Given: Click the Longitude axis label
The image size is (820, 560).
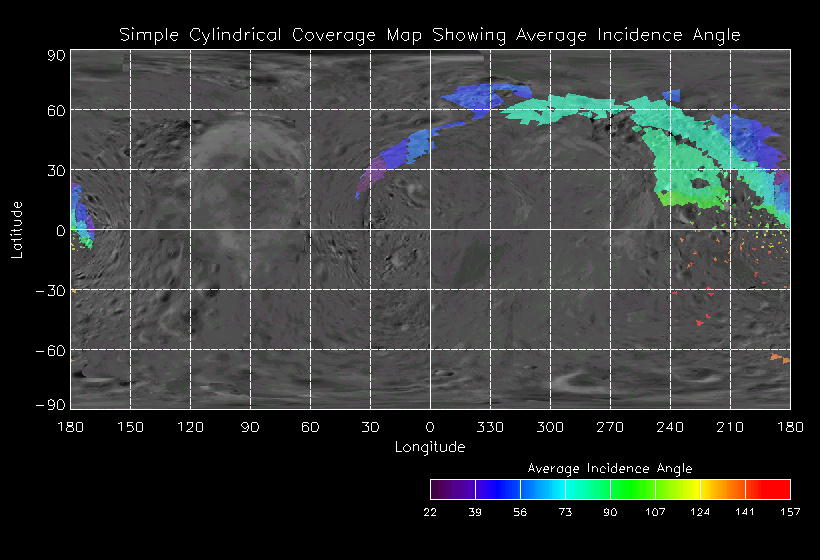Looking at the screenshot, I should [430, 447].
